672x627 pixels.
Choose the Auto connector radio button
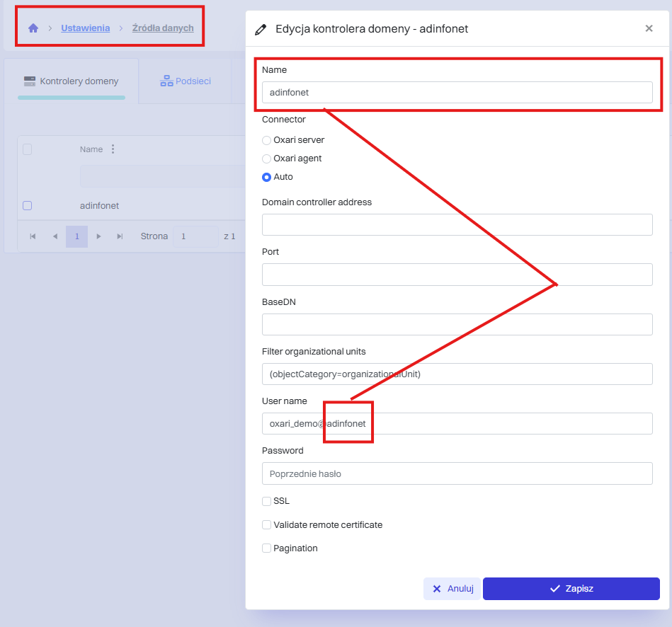tap(267, 177)
